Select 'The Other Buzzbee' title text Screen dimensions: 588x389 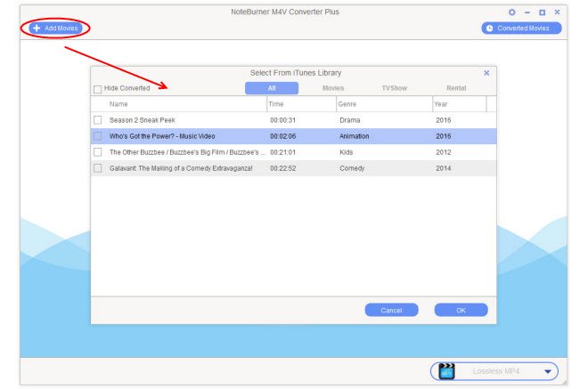tap(187, 152)
